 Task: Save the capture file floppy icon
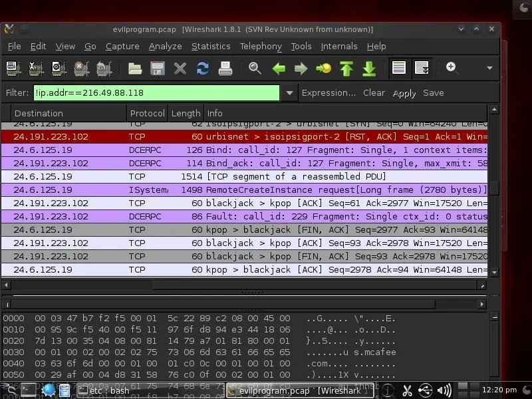(x=158, y=68)
